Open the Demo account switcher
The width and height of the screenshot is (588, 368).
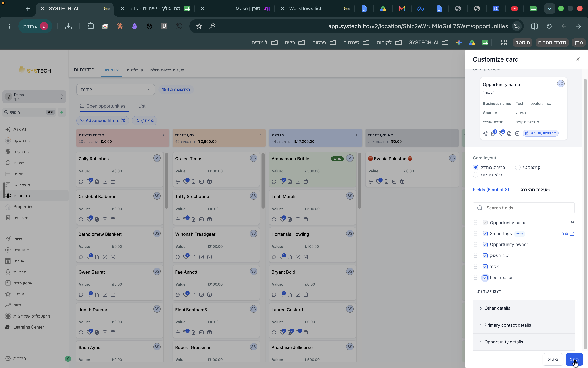tap(34, 97)
